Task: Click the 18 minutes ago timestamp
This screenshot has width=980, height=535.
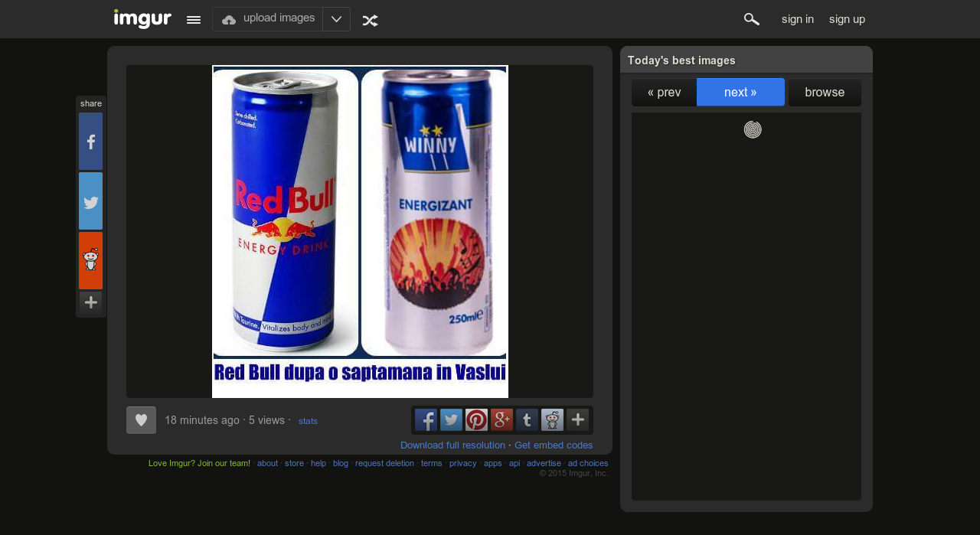Action: (202, 420)
